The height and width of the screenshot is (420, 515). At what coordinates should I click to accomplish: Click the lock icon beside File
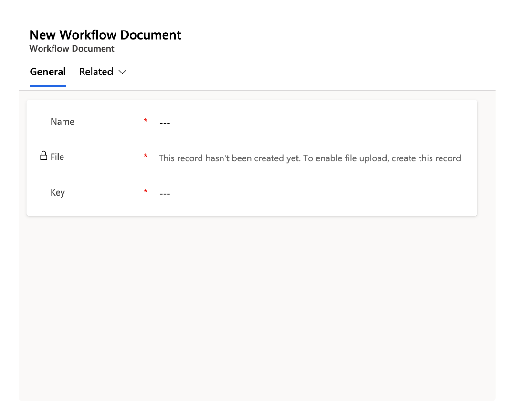click(x=43, y=156)
